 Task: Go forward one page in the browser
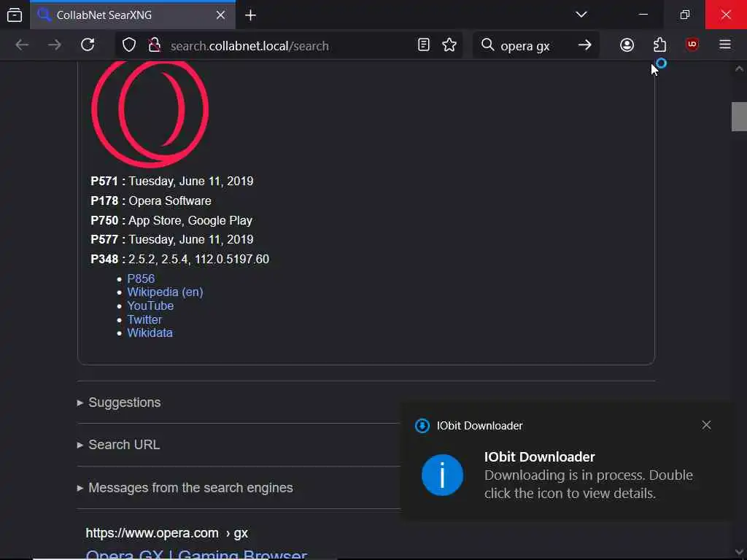tap(55, 45)
